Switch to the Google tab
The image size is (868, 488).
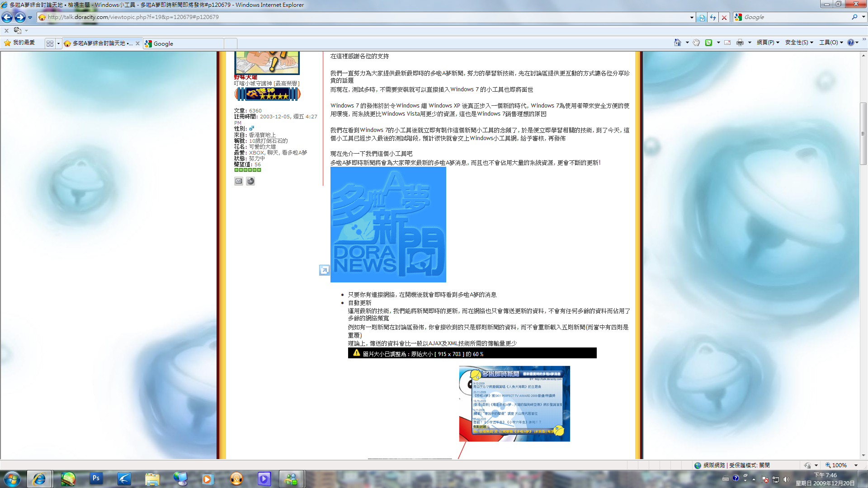click(184, 43)
